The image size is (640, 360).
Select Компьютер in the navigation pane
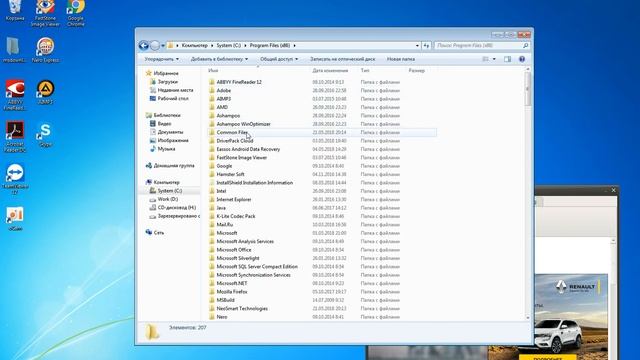[x=166, y=182]
